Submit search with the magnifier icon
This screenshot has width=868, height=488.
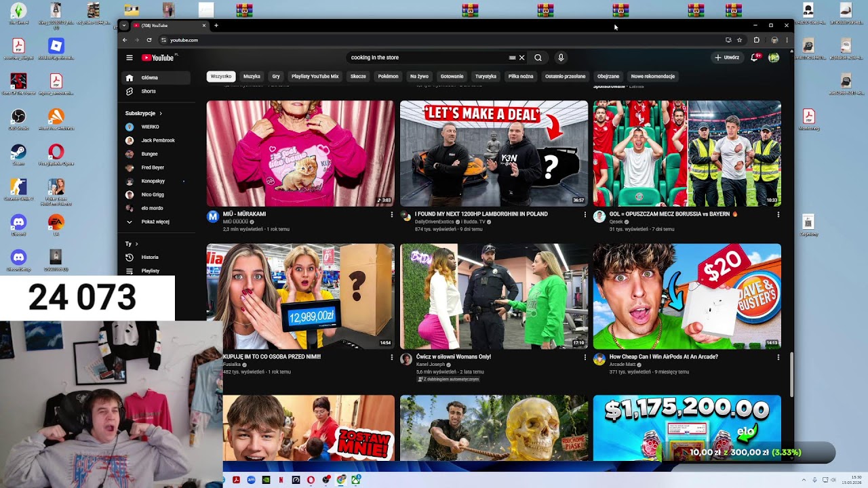point(538,58)
